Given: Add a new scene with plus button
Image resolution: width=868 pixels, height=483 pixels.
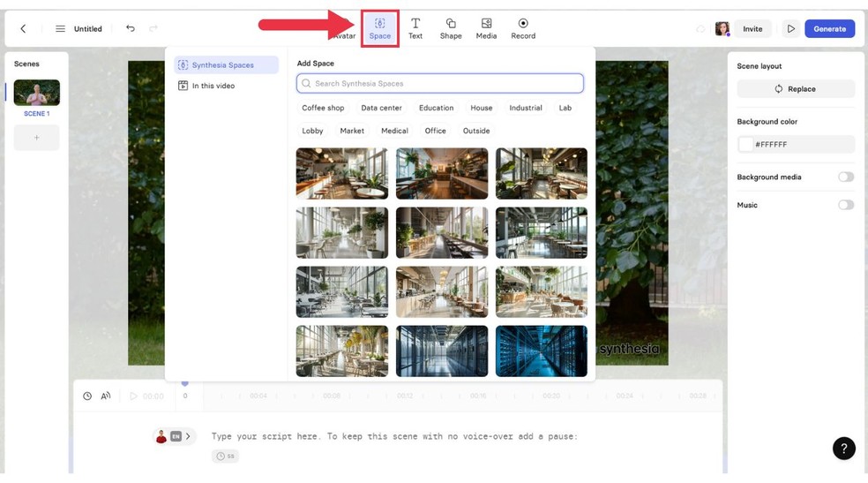Looking at the screenshot, I should tap(36, 138).
